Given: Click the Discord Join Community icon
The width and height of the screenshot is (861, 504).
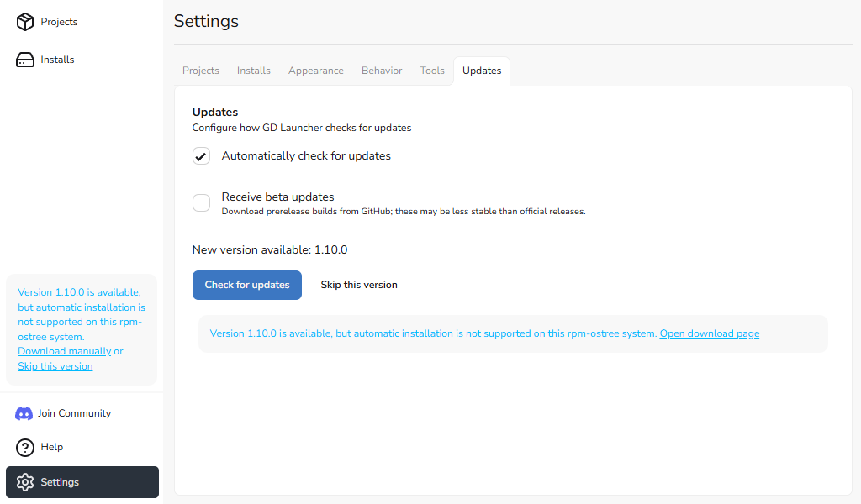Looking at the screenshot, I should click(x=24, y=413).
